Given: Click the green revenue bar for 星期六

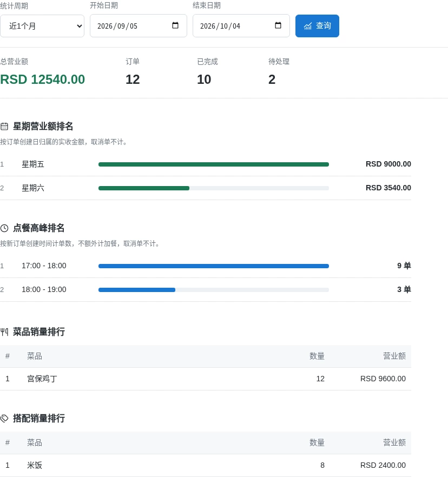Looking at the screenshot, I should pyautogui.click(x=144, y=188).
